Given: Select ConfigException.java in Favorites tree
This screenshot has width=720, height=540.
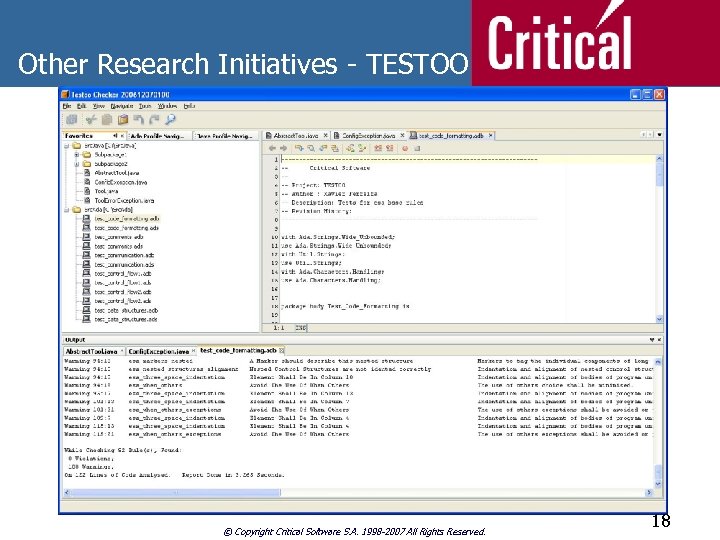Looking at the screenshot, I should 121,182.
